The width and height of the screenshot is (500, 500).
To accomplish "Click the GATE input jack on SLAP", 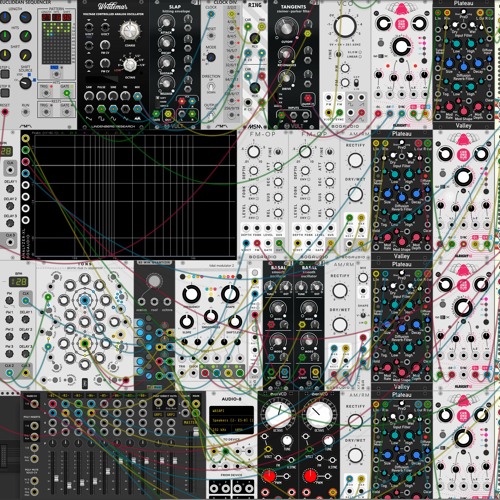I will (156, 114).
